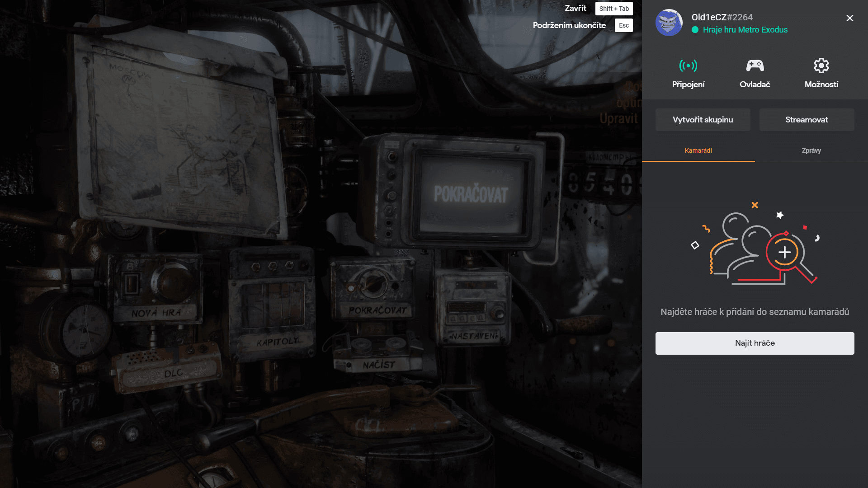Switch to the Kamarádi tab
Viewport: 868px width, 488px height.
click(698, 150)
